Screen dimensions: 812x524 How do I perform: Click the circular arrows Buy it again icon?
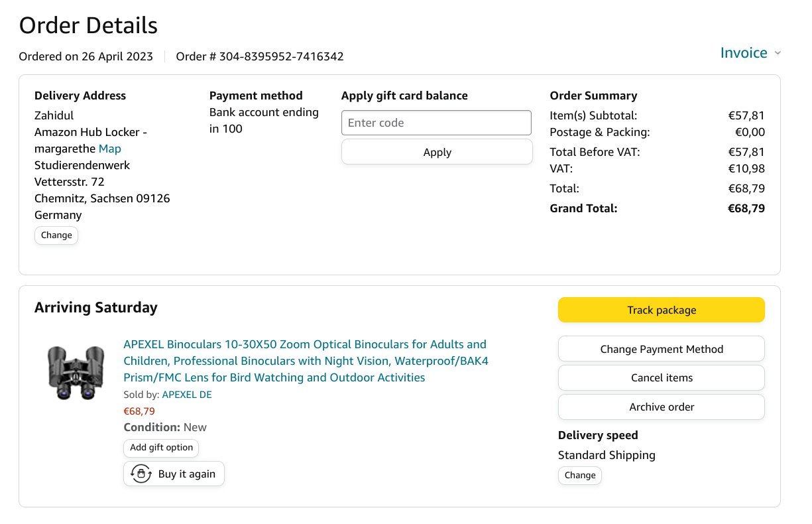click(x=141, y=474)
